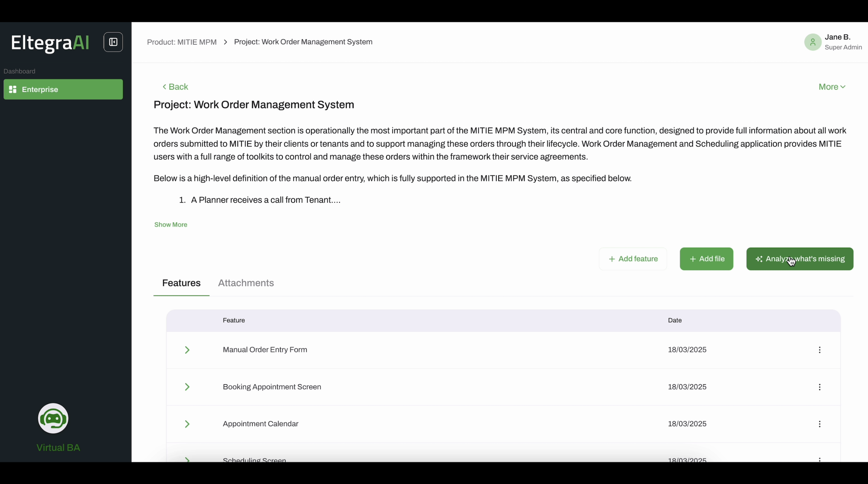Screen dimensions: 868x484
Task: Click the Super Admin role label
Action: coord(843,47)
